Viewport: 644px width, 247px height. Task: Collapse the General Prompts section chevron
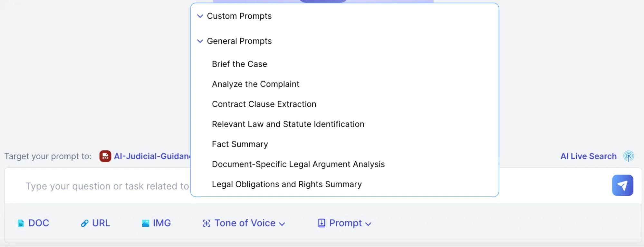click(200, 41)
